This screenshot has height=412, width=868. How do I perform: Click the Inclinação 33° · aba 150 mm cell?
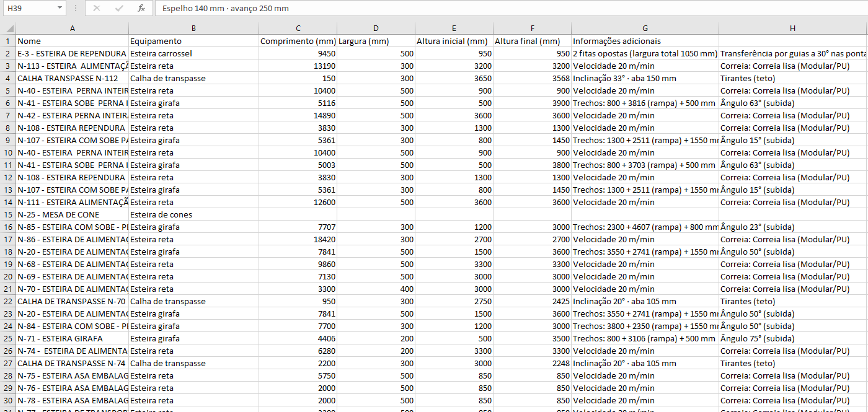coord(645,78)
